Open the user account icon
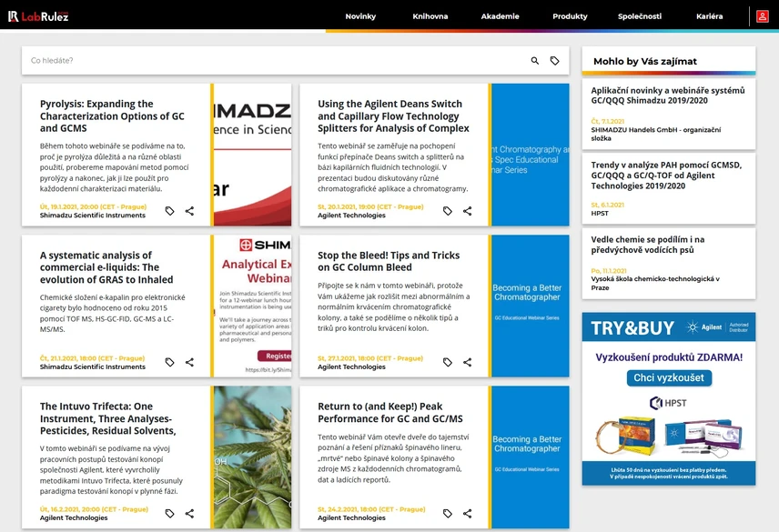The width and height of the screenshot is (779, 532). coord(762,16)
